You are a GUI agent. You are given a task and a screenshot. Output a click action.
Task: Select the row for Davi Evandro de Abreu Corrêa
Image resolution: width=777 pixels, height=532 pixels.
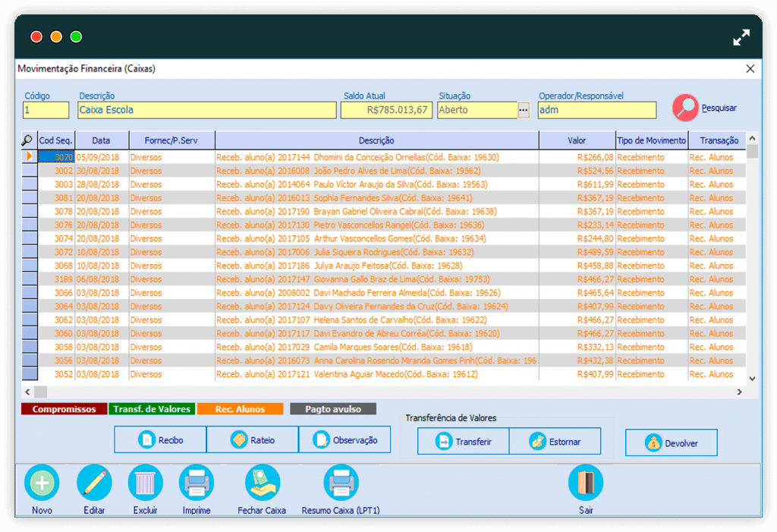[x=383, y=333]
